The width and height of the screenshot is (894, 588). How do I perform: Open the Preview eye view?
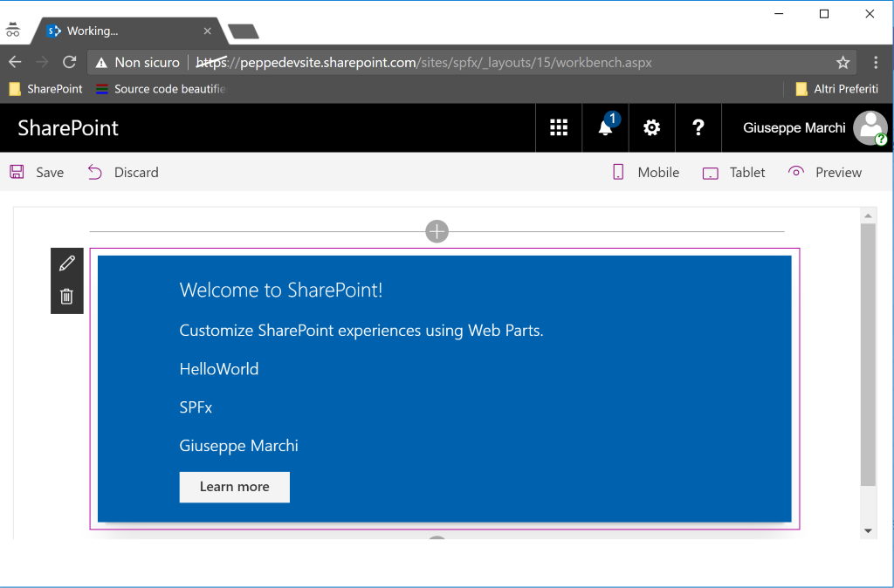point(824,172)
